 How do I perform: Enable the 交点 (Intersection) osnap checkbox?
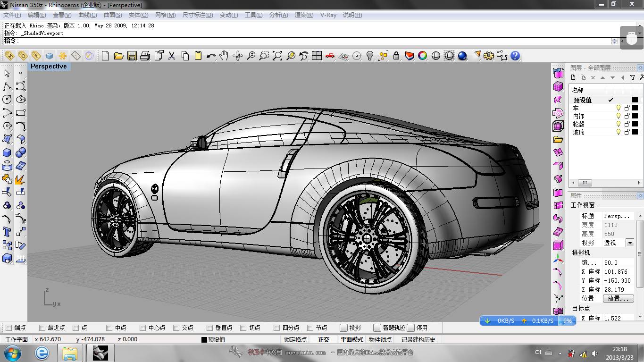(x=176, y=328)
